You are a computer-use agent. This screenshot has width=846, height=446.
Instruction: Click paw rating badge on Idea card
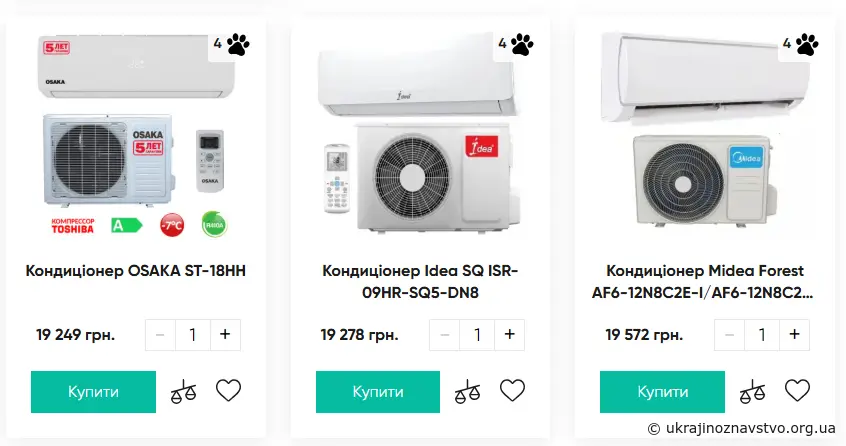[x=516, y=44]
